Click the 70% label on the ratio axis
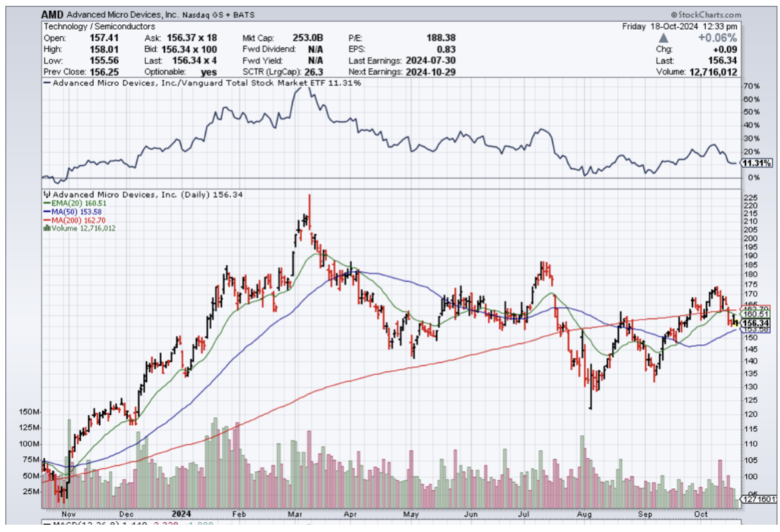Image resolution: width=780 pixels, height=532 pixels. (x=751, y=86)
